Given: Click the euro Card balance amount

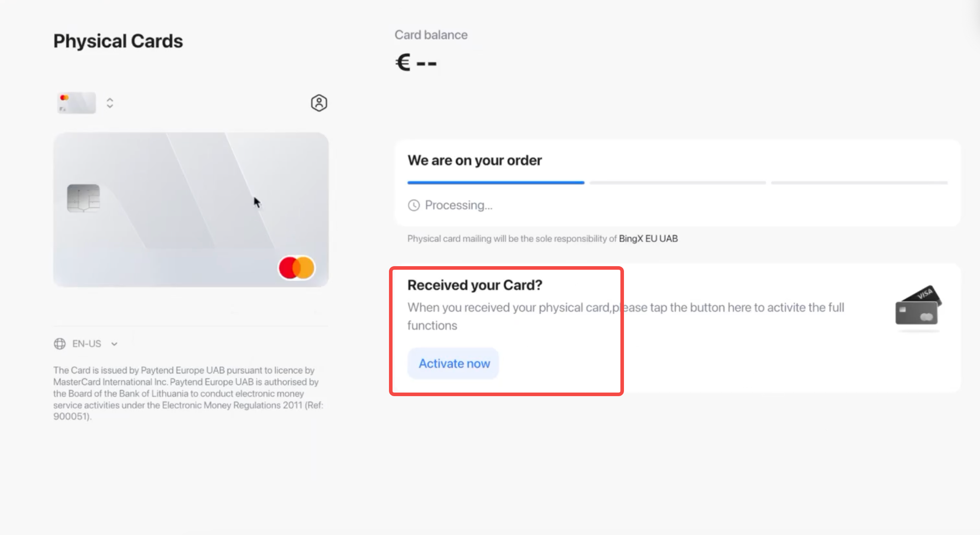Looking at the screenshot, I should pyautogui.click(x=416, y=62).
